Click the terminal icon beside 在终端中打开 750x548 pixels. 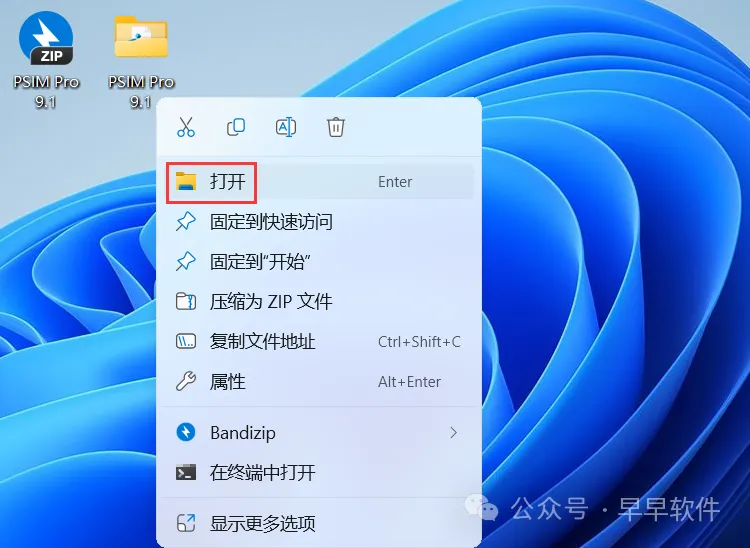(x=186, y=473)
